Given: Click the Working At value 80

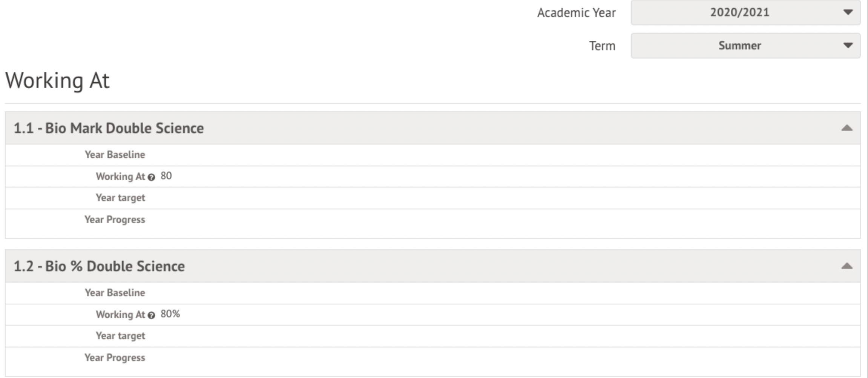Looking at the screenshot, I should [x=166, y=176].
